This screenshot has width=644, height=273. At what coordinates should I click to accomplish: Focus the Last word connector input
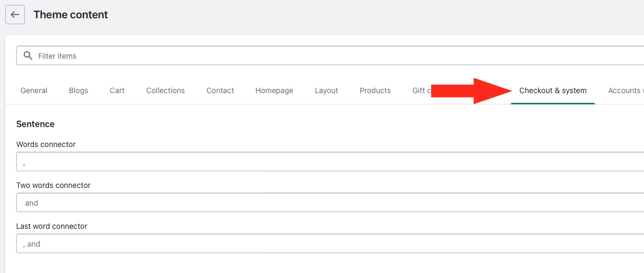point(323,243)
